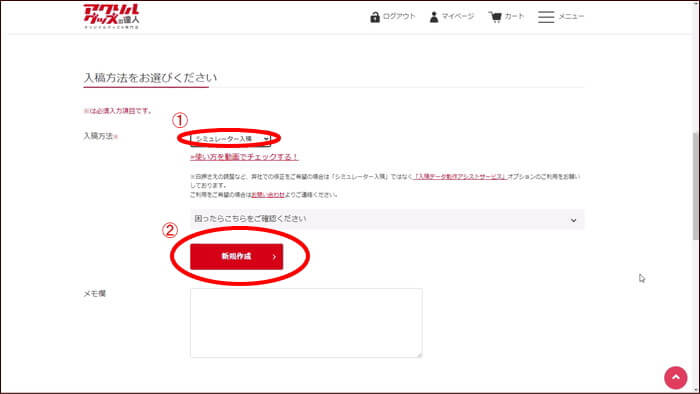This screenshot has height=394, width=700.
Task: Click the マイページ text link
Action: 458,16
